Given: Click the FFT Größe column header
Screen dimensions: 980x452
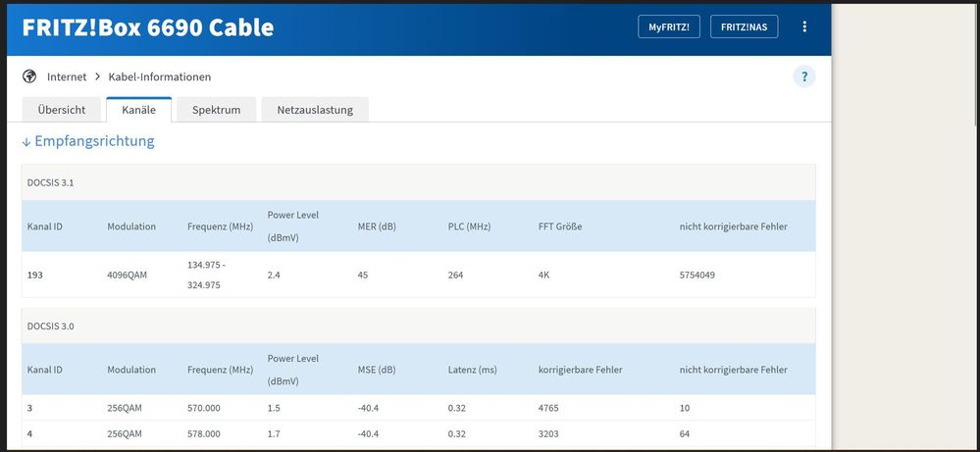Looking at the screenshot, I should click(x=560, y=226).
